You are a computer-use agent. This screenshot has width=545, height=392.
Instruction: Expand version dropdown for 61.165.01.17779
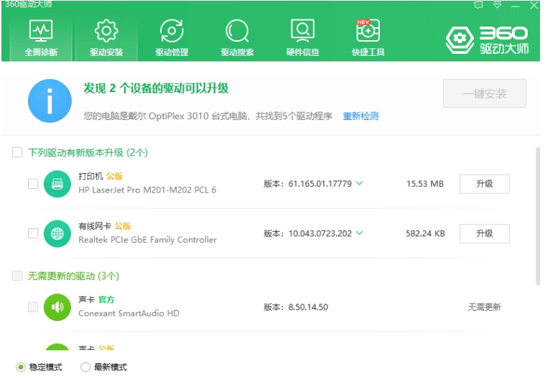click(x=360, y=183)
